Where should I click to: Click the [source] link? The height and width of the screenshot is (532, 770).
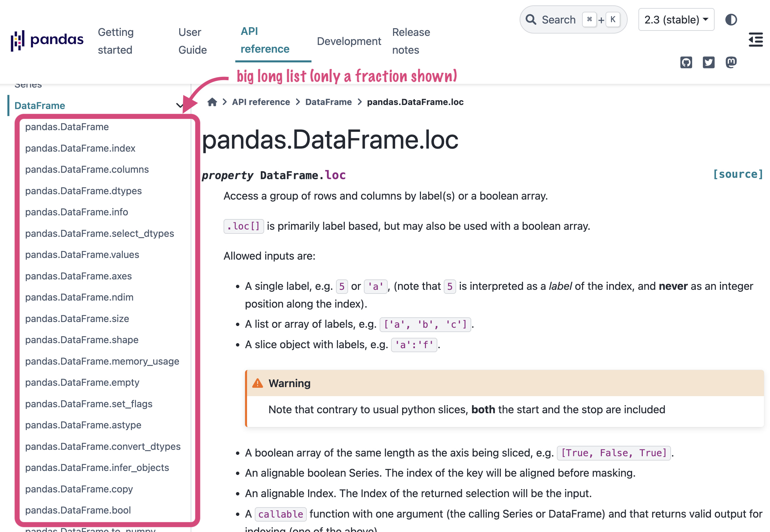(x=738, y=174)
